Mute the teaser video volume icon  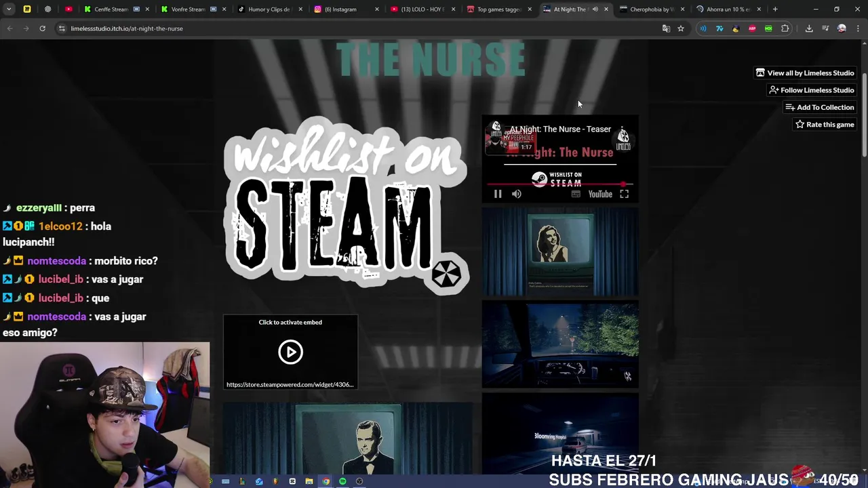(517, 194)
